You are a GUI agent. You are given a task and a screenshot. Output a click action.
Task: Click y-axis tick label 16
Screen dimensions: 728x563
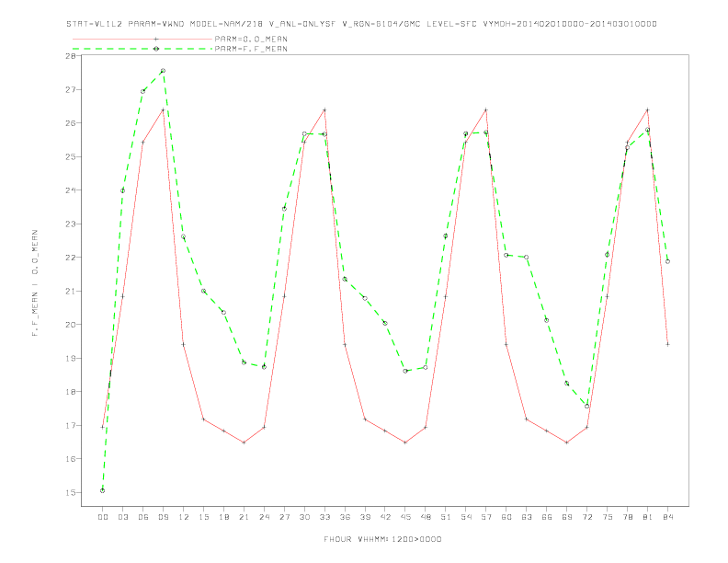click(x=71, y=459)
